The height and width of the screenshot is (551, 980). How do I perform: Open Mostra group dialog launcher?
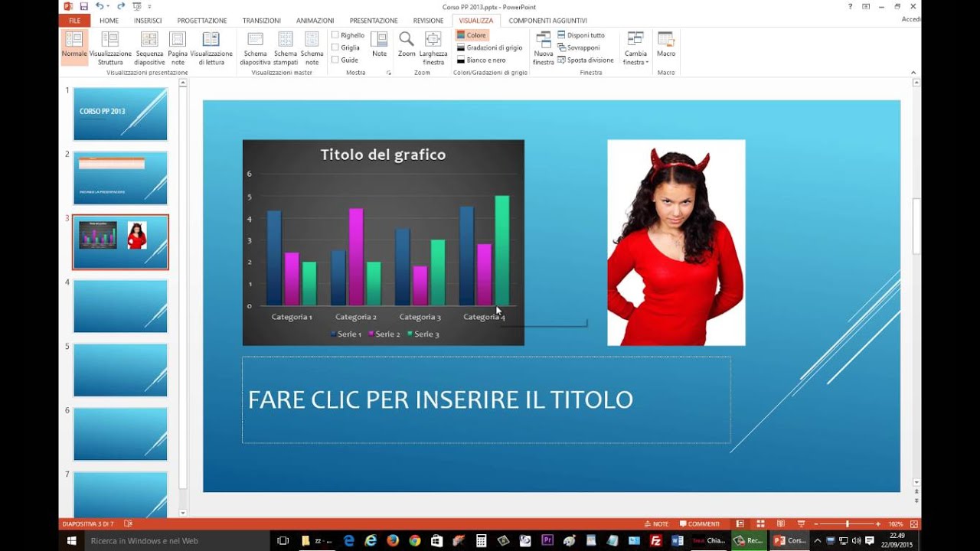coord(389,73)
